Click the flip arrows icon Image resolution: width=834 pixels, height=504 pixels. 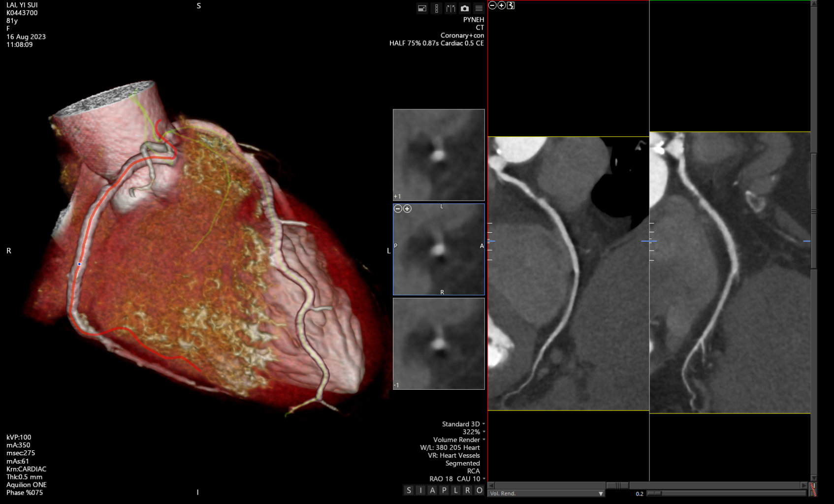450,8
